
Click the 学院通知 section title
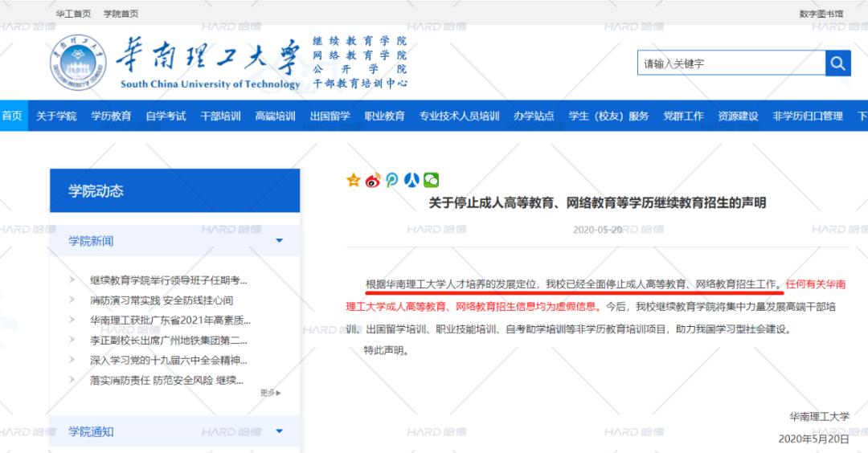[x=91, y=431]
